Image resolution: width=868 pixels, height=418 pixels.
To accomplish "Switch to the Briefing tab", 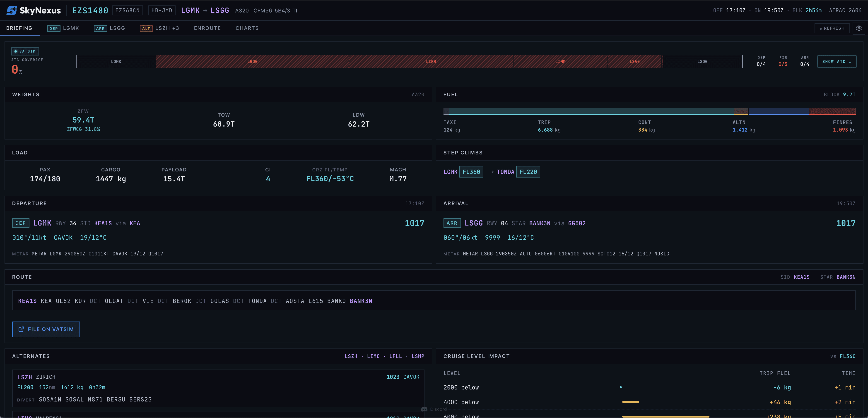I will pyautogui.click(x=19, y=28).
